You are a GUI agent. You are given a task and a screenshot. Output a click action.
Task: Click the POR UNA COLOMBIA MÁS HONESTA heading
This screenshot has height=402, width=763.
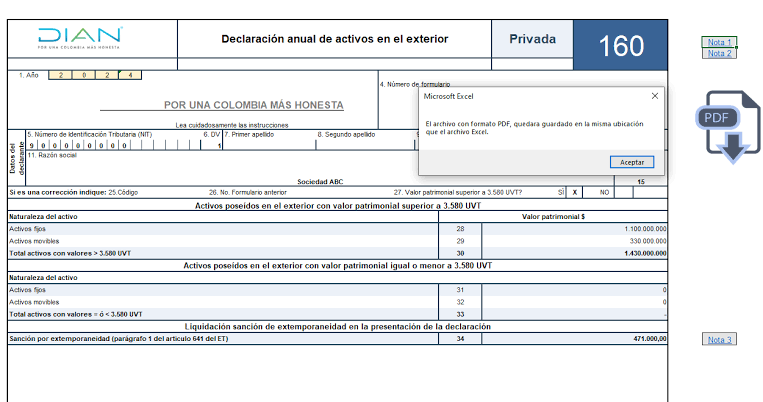click(254, 105)
